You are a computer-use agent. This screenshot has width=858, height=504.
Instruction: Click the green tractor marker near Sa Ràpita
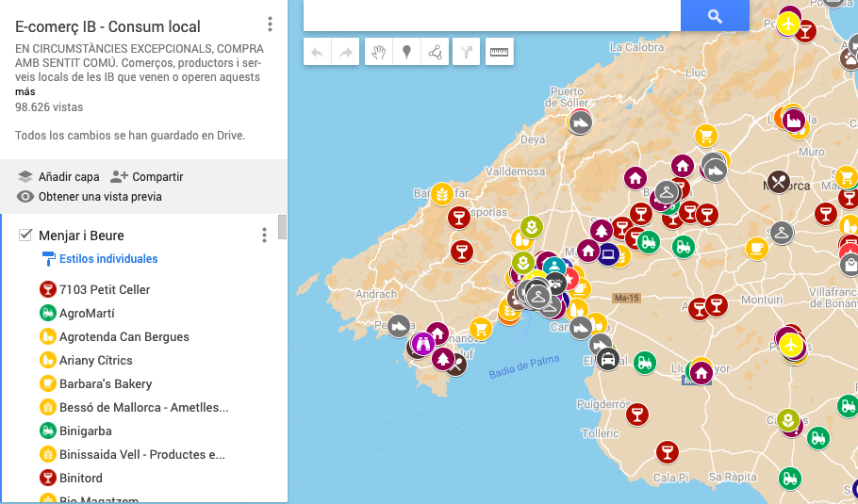(789, 479)
